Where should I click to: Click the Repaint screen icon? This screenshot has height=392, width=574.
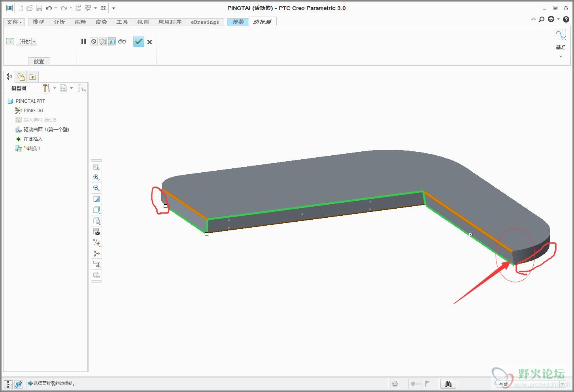96,199
